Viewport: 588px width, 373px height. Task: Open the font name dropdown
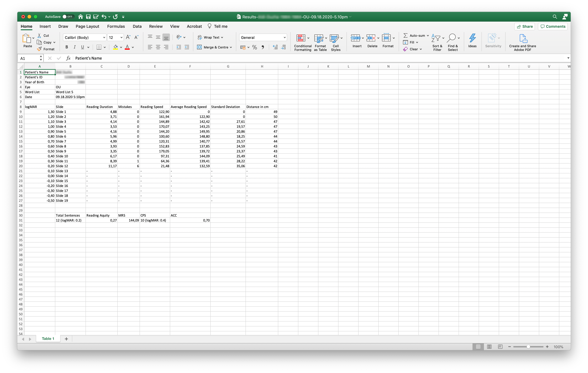tap(104, 38)
